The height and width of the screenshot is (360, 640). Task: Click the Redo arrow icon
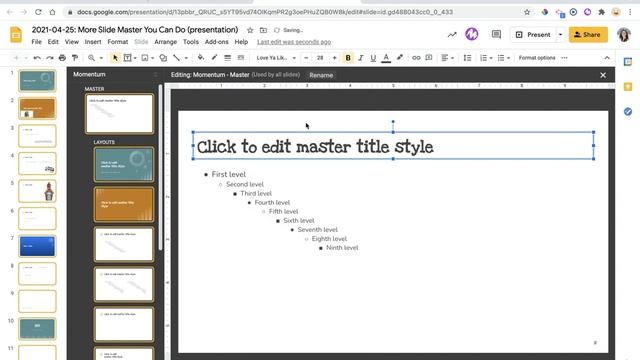[x=50, y=58]
